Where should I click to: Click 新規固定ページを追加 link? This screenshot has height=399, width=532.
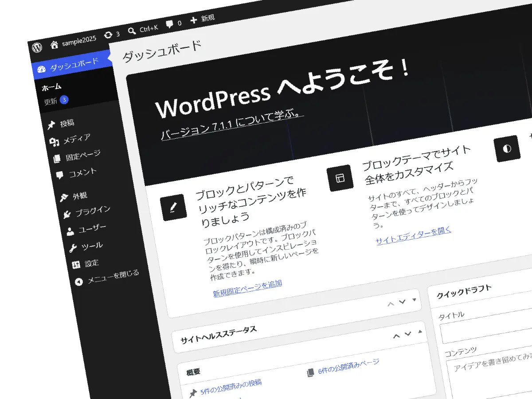tap(247, 288)
